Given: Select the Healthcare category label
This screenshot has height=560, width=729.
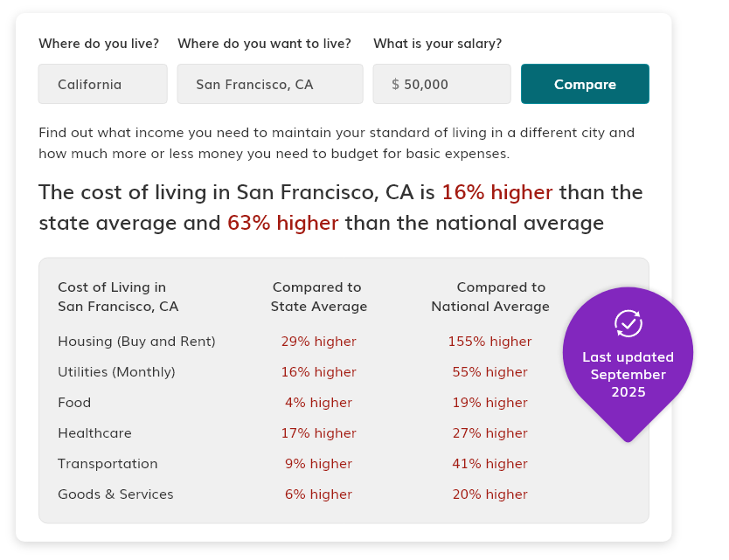Looking at the screenshot, I should tap(94, 432).
